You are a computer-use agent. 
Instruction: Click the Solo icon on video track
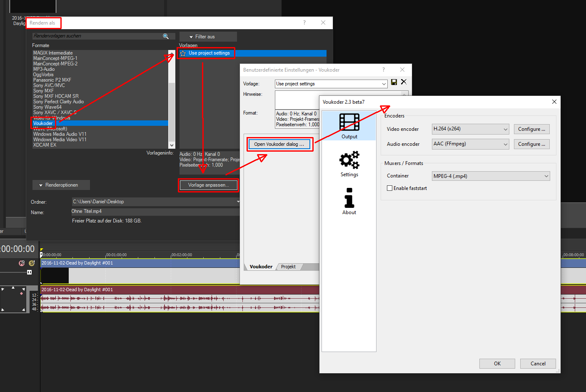point(32,263)
